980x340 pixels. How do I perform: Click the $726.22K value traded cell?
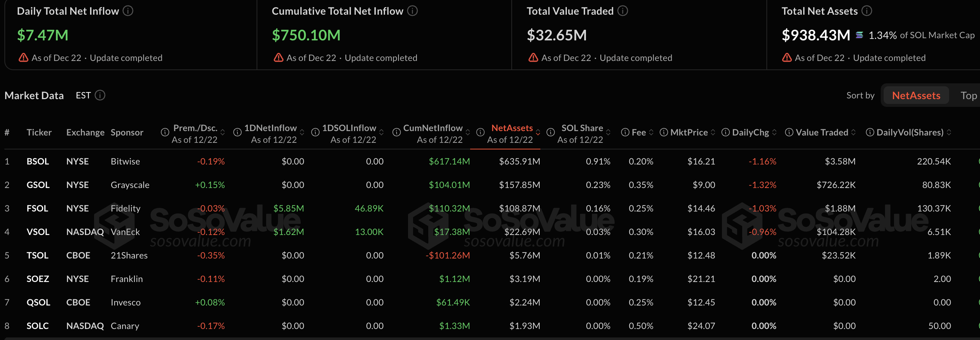[836, 185]
